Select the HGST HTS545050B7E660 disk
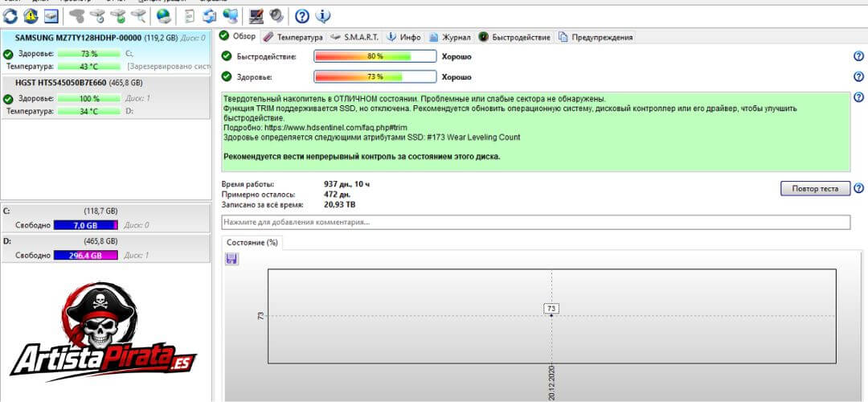The width and height of the screenshot is (868, 402). point(106,97)
